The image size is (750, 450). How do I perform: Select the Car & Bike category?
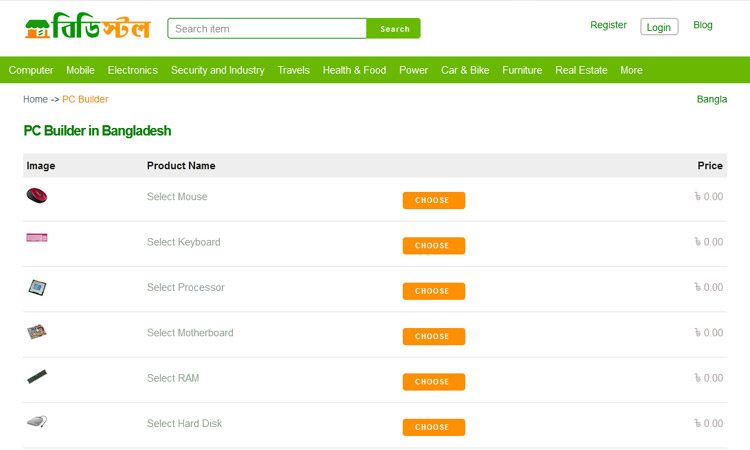tap(465, 70)
